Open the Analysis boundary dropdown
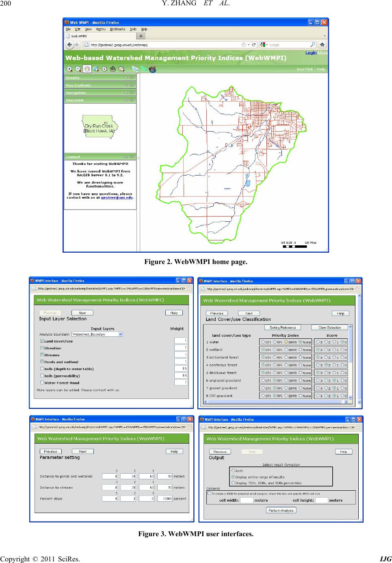392x563 pixels. pos(97,334)
